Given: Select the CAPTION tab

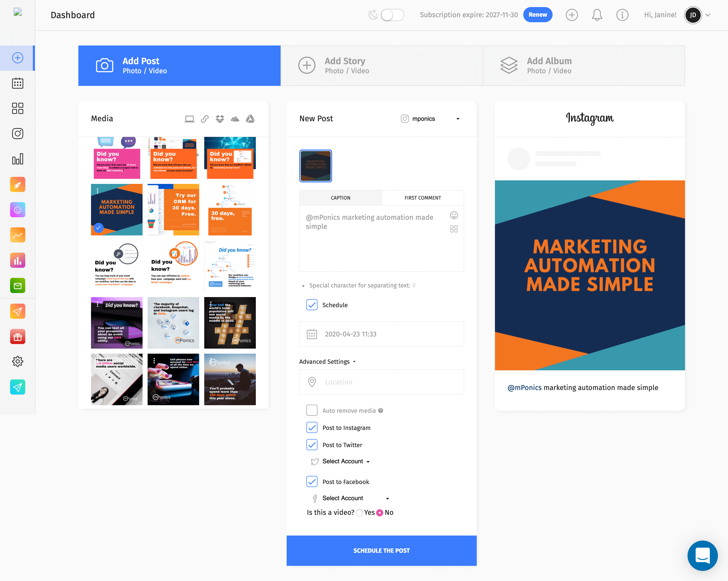Looking at the screenshot, I should point(340,198).
